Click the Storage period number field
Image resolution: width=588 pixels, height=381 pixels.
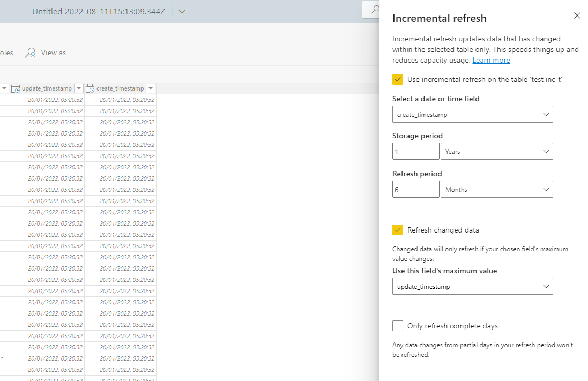click(415, 151)
